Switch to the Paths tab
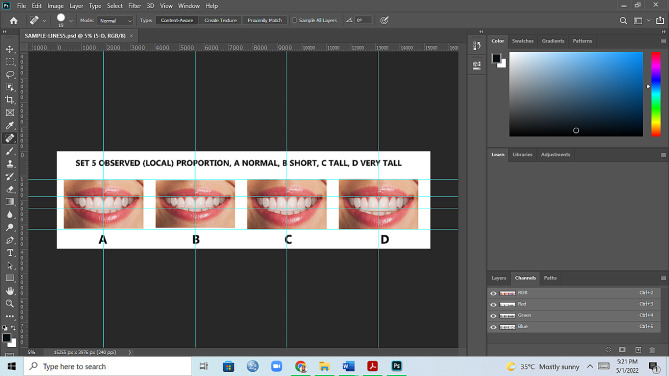Image resolution: width=669 pixels, height=376 pixels. pos(550,278)
